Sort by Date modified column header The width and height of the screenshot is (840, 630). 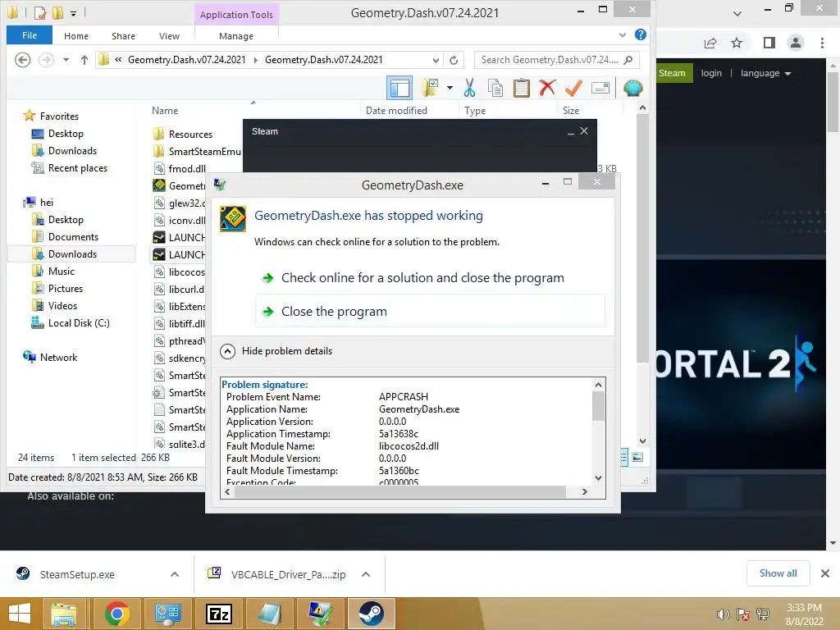[396, 111]
